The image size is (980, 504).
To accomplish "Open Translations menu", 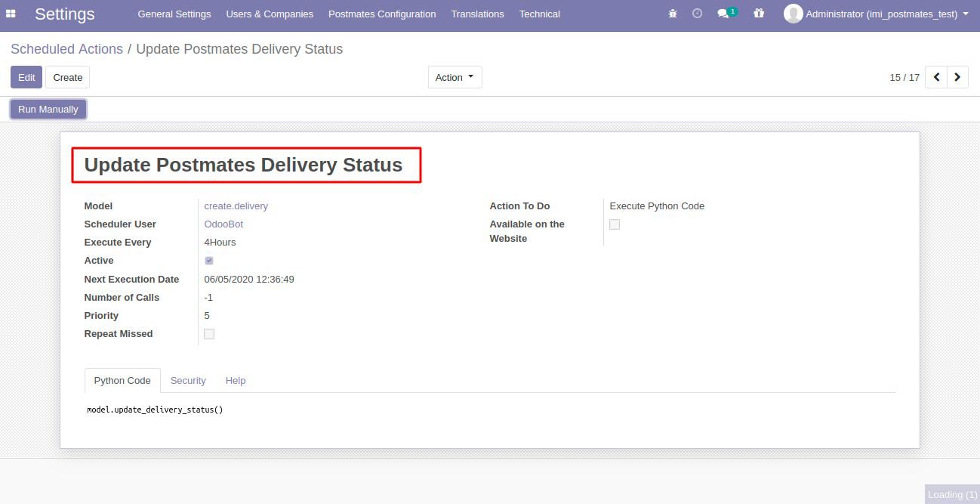I will point(477,14).
